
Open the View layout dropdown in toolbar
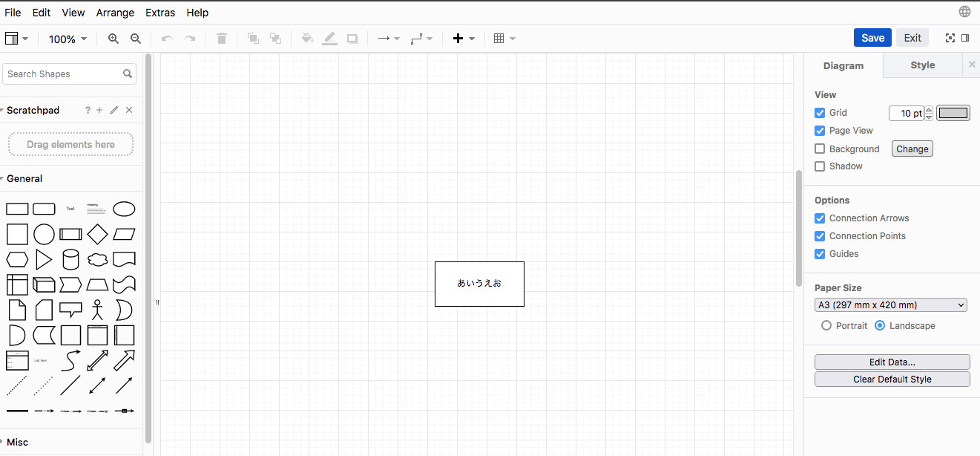(x=17, y=39)
